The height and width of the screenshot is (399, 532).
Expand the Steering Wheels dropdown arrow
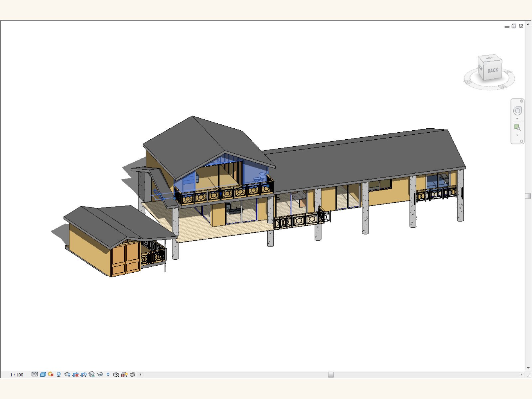pos(517,119)
